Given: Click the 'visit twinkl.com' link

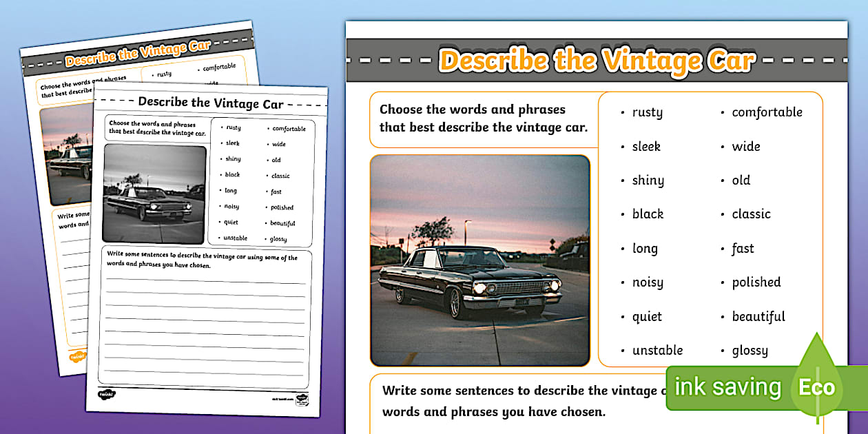Looking at the screenshot, I should pos(282,399).
